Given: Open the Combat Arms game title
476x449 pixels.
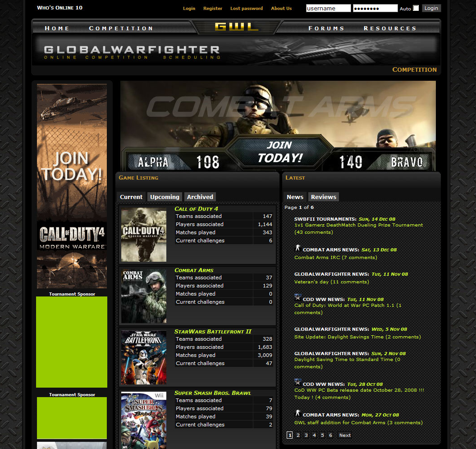Looking at the screenshot, I should (x=194, y=270).
